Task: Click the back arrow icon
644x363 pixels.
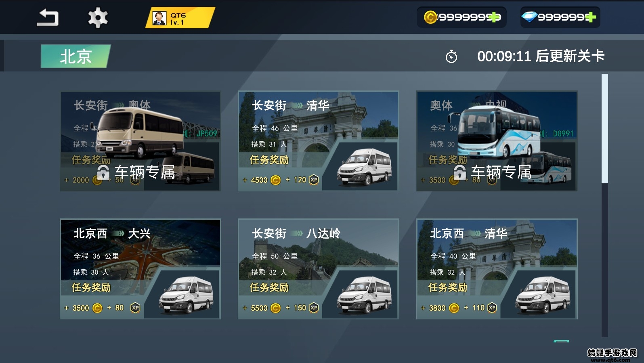Action: [x=48, y=18]
